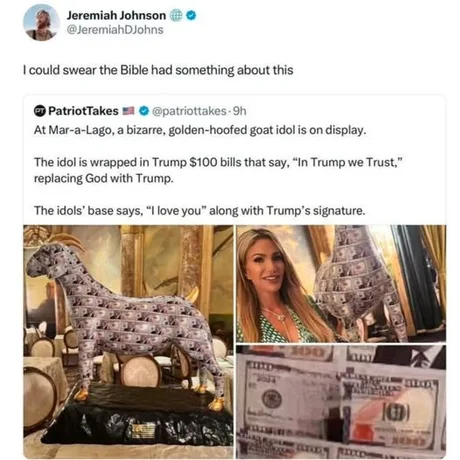Click the line mentioning the idol's base

tap(199, 211)
